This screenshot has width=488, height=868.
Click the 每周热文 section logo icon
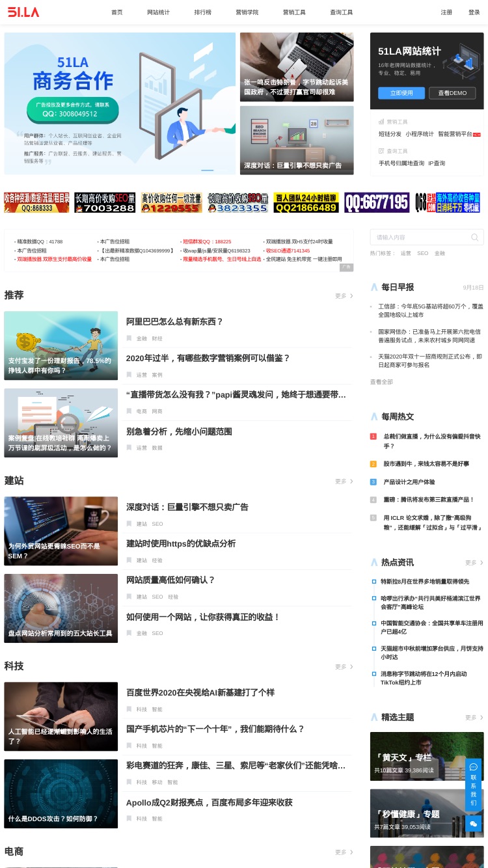pos(374,416)
